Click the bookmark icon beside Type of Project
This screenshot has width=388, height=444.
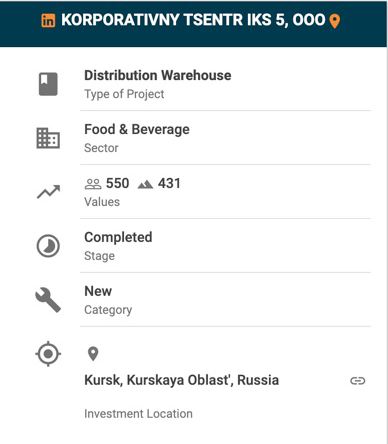pos(48,84)
